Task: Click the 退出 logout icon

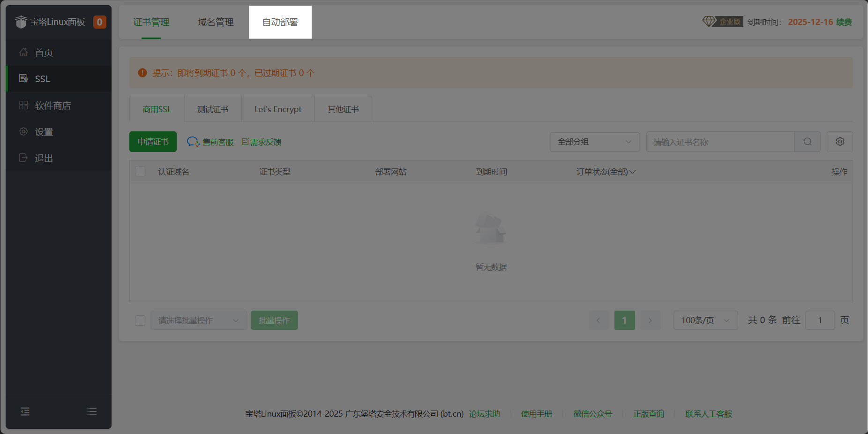Action: [23, 158]
